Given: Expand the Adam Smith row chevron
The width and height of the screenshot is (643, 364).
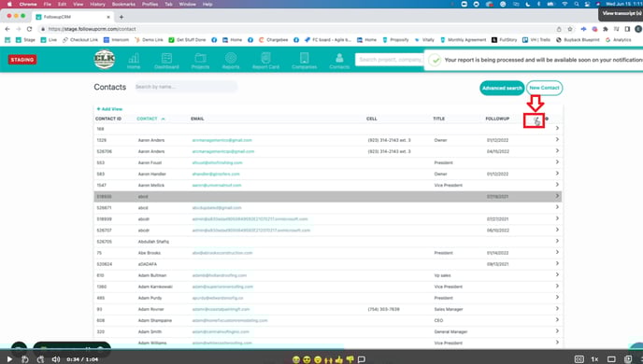Looking at the screenshot, I should pyautogui.click(x=557, y=331).
